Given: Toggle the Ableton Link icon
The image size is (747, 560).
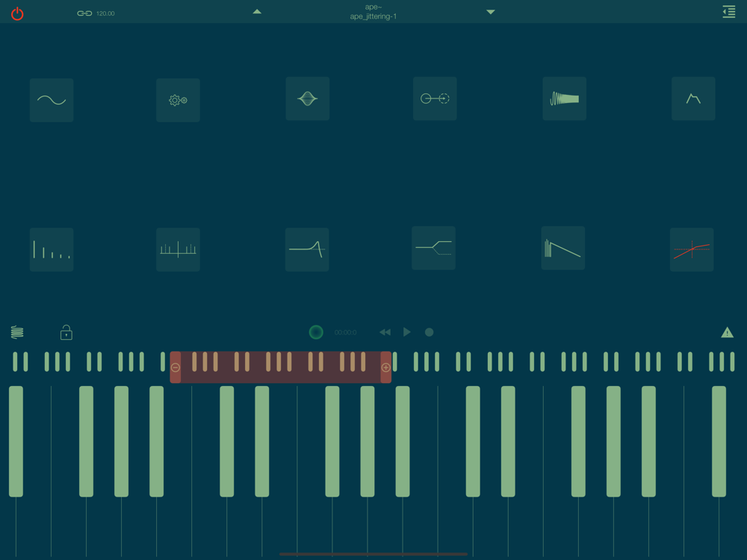Looking at the screenshot, I should coord(84,13).
